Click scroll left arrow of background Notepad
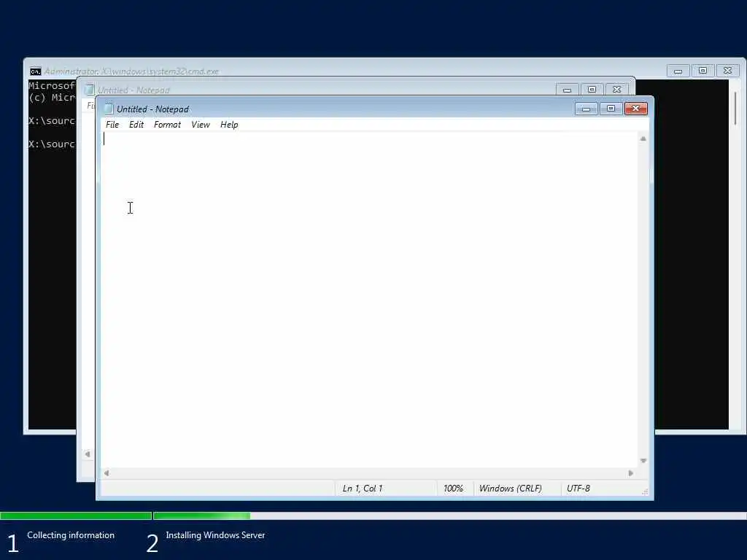Image resolution: width=747 pixels, height=560 pixels. 88,454
